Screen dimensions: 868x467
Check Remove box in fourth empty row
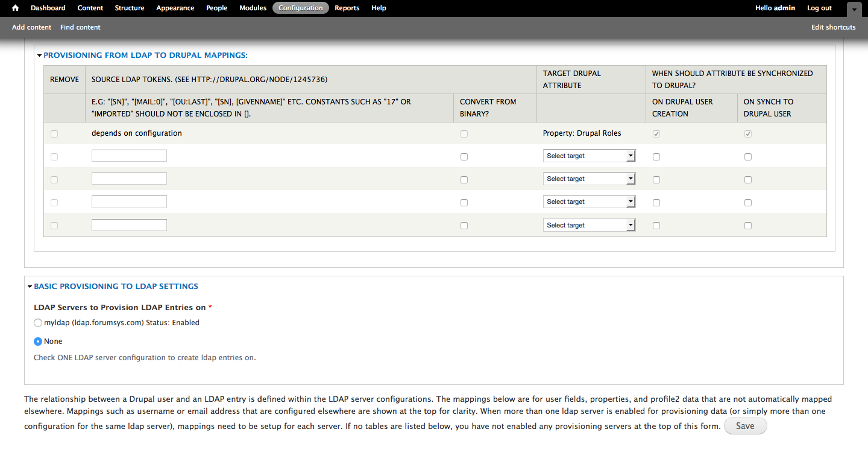coord(54,226)
